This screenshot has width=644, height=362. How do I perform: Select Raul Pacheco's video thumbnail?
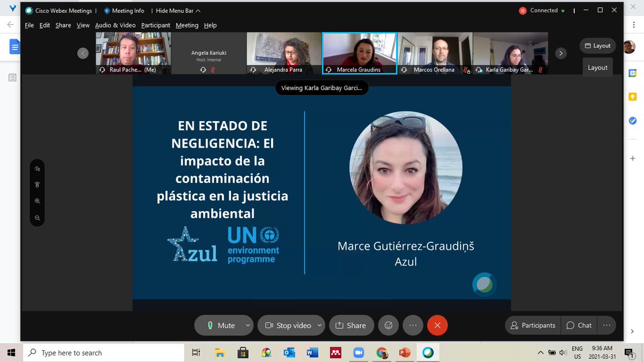click(133, 53)
